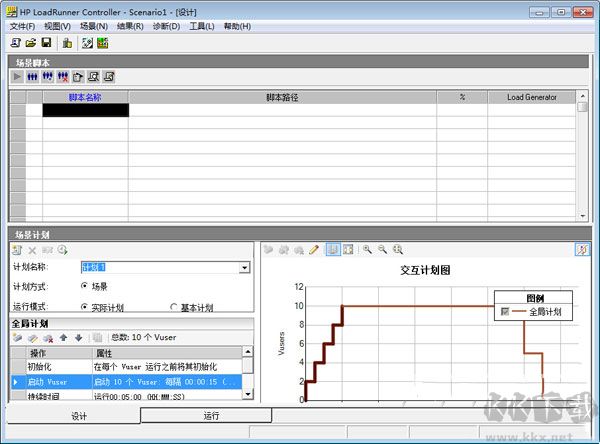Click the new schedule icon under 场景计划
The width and height of the screenshot is (600, 444).
coord(17,250)
